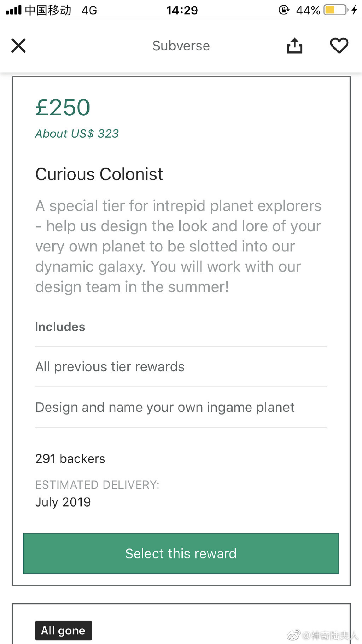The image size is (362, 644).
Task: Tap the Includes section heading
Action: coord(60,327)
